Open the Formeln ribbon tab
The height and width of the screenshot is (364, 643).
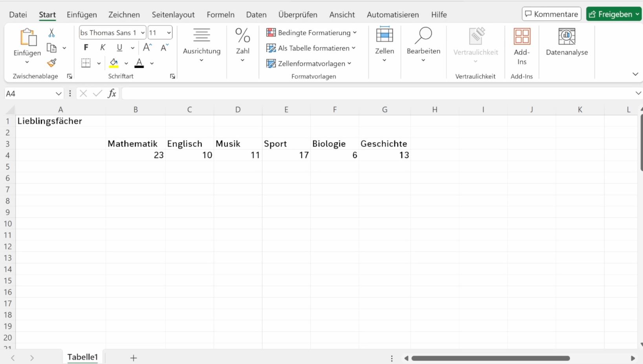point(220,15)
